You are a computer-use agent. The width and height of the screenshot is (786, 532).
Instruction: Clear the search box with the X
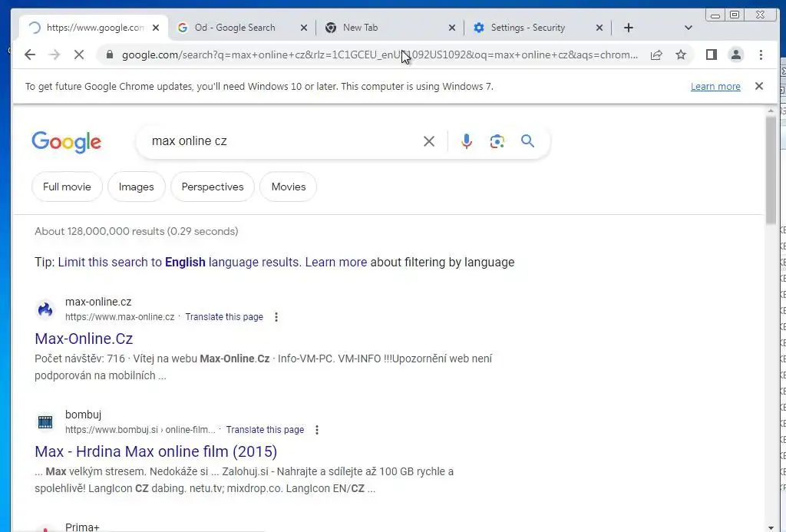click(428, 141)
